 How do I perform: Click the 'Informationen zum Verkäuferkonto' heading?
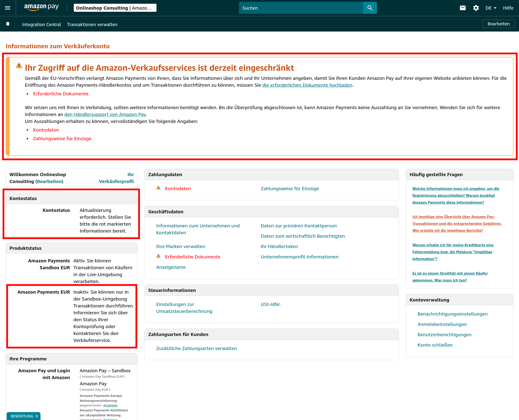(x=58, y=46)
